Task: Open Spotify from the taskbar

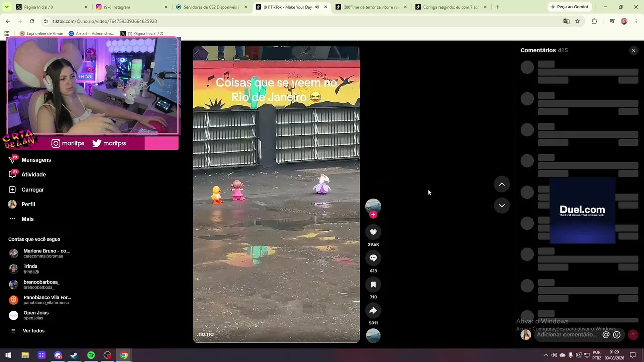Action: point(91,355)
